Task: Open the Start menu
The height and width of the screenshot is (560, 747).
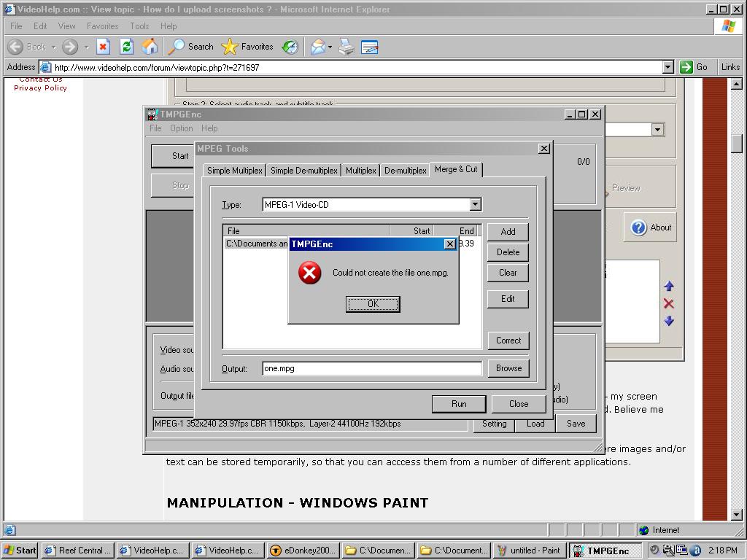Action: pos(20,551)
